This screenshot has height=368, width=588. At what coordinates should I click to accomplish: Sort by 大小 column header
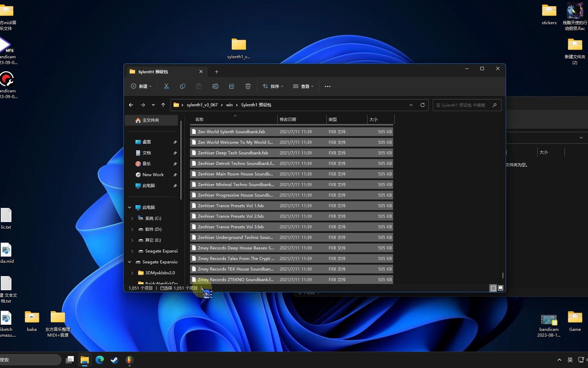381,120
